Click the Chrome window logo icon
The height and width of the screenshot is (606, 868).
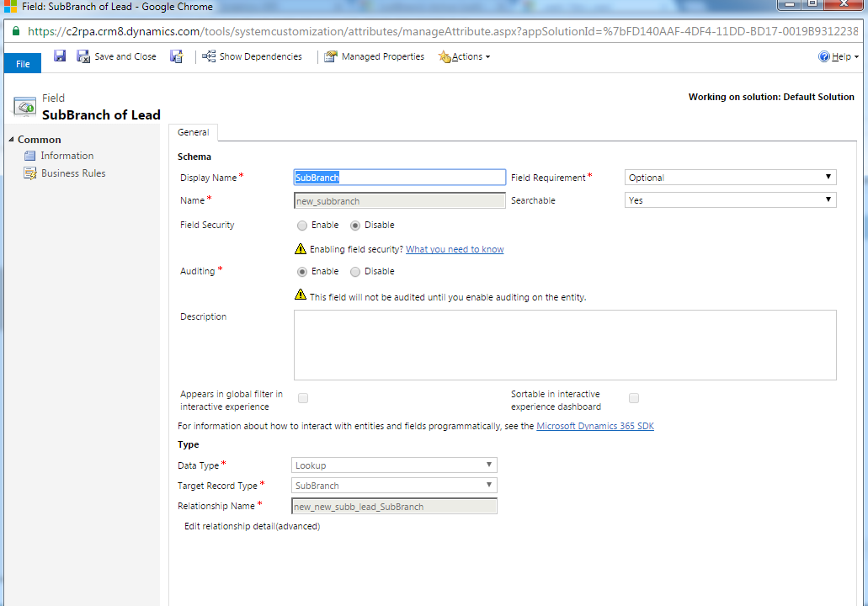pos(10,6)
